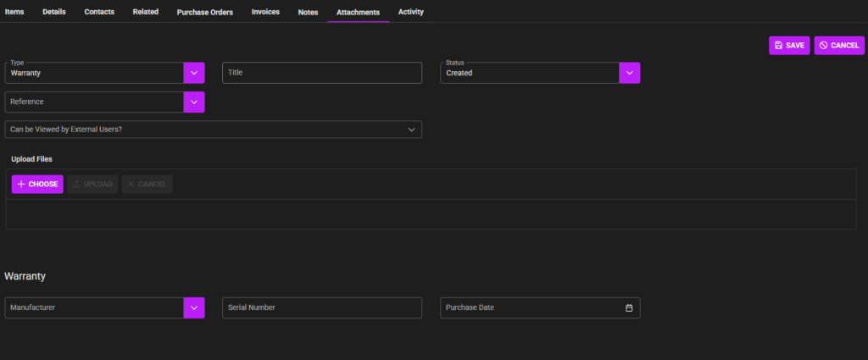
Task: Open the Details tab
Action: point(54,12)
